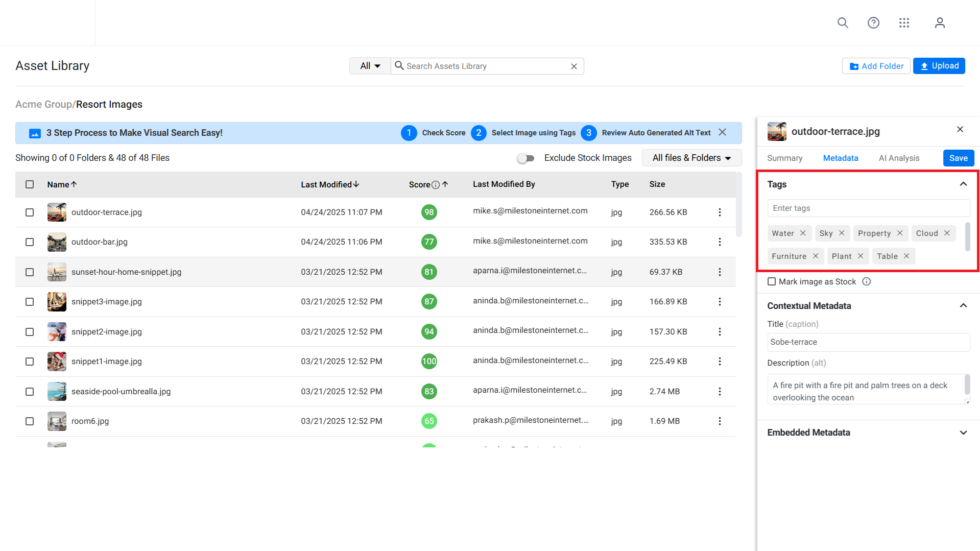Remove the Table tag
Screen dimensions: 980x551
(x=906, y=256)
